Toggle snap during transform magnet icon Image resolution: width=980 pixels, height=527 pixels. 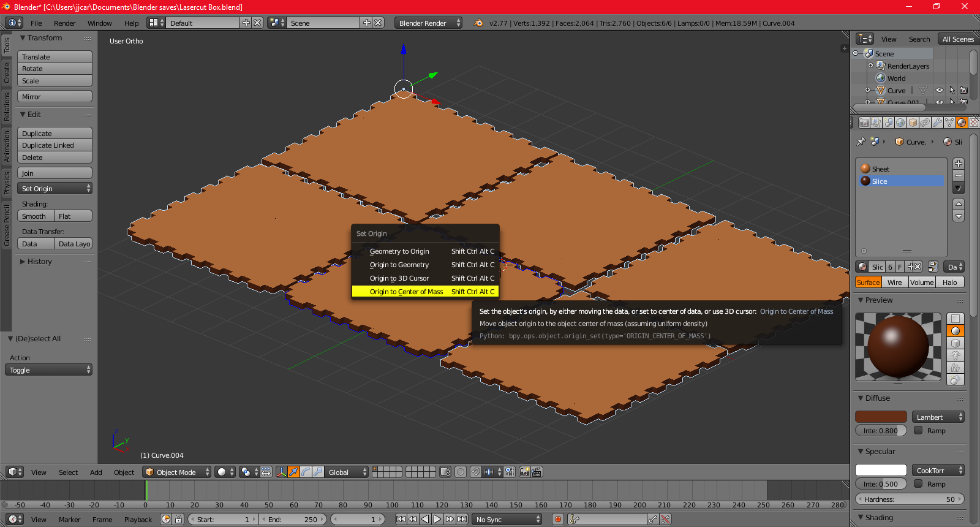[476, 472]
